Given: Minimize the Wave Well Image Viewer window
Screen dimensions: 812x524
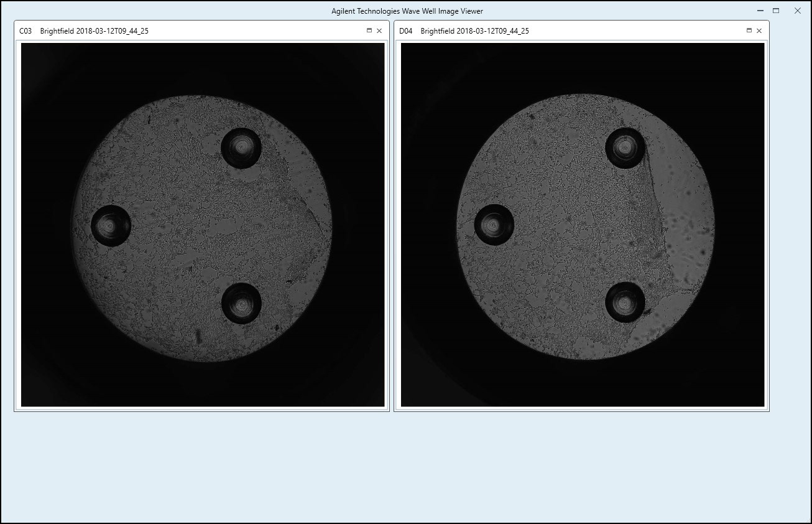Looking at the screenshot, I should click(760, 11).
